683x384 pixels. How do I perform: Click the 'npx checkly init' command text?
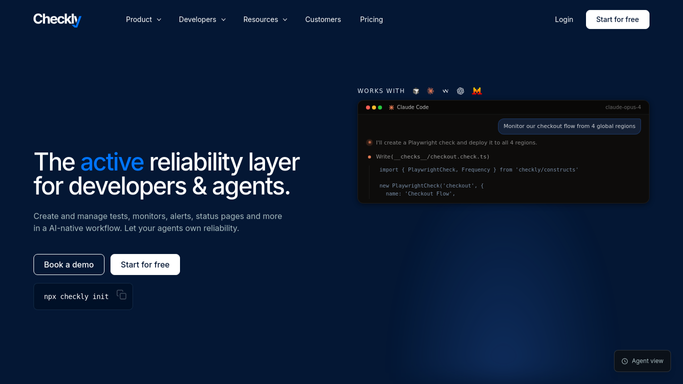76,296
